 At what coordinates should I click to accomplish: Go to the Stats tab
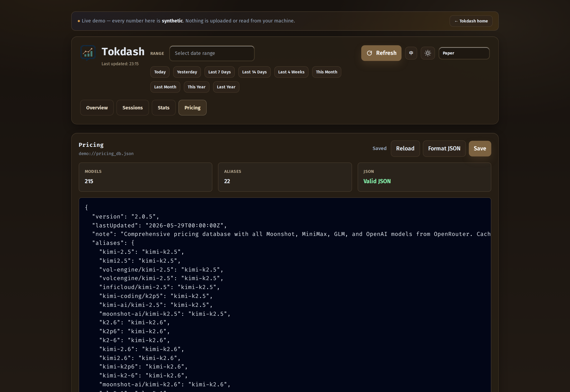click(x=164, y=108)
